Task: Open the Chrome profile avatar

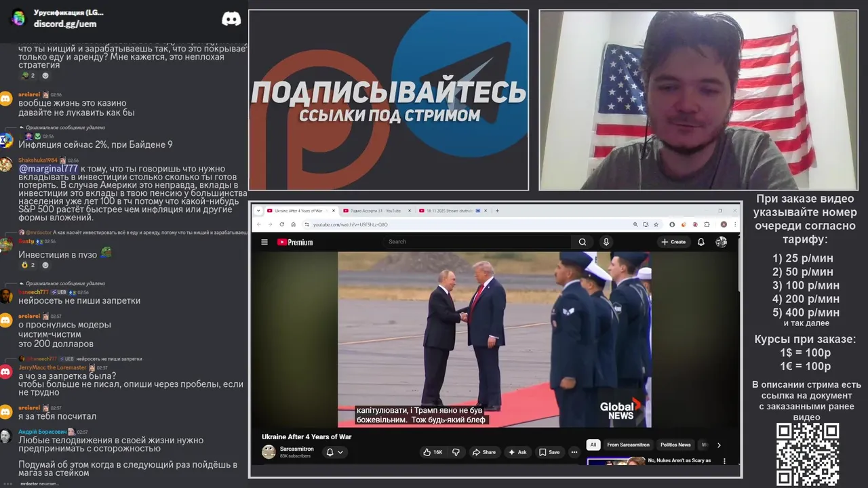Action: click(x=724, y=224)
